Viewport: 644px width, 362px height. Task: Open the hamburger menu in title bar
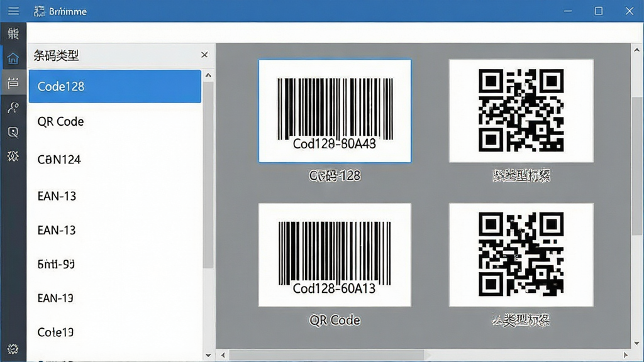[13, 11]
